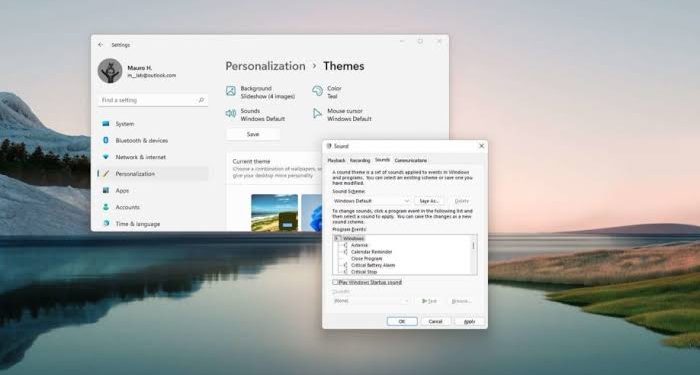Image resolution: width=700 pixels, height=375 pixels.
Task: Open Bluetooth & devices settings
Action: pyautogui.click(x=153, y=140)
